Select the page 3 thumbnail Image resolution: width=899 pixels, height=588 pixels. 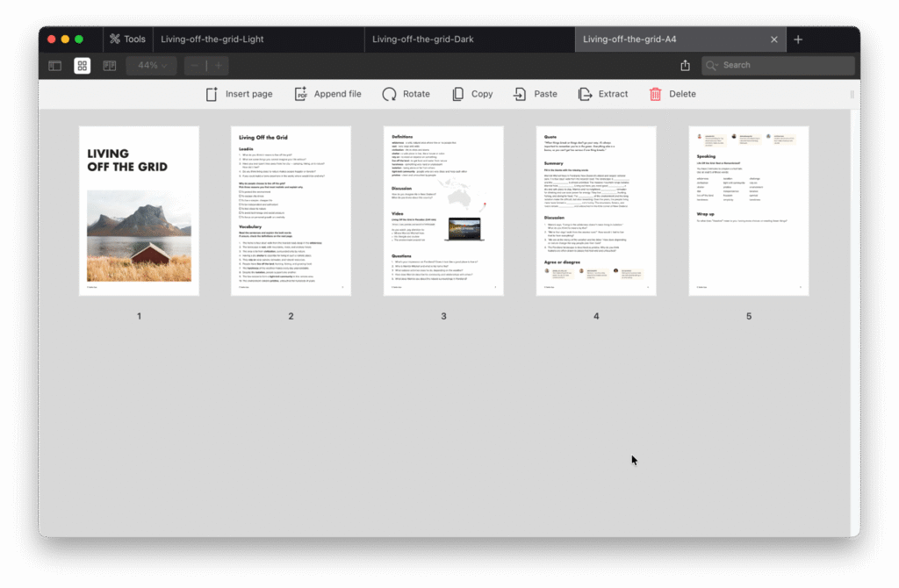tap(443, 211)
